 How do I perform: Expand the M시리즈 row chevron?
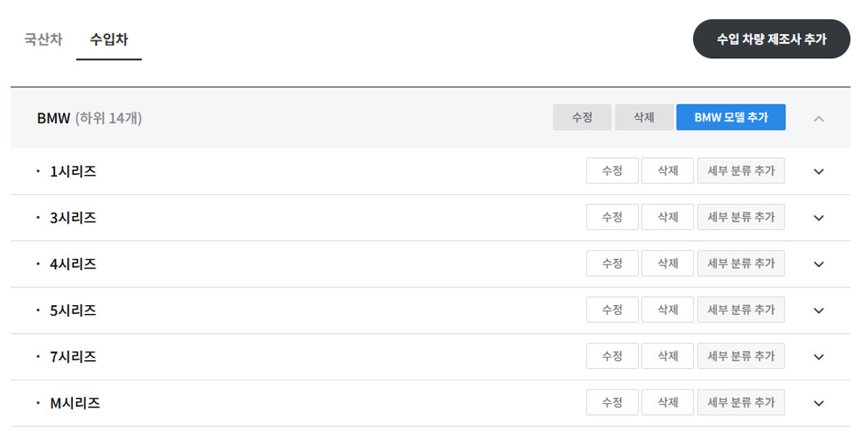click(x=819, y=403)
